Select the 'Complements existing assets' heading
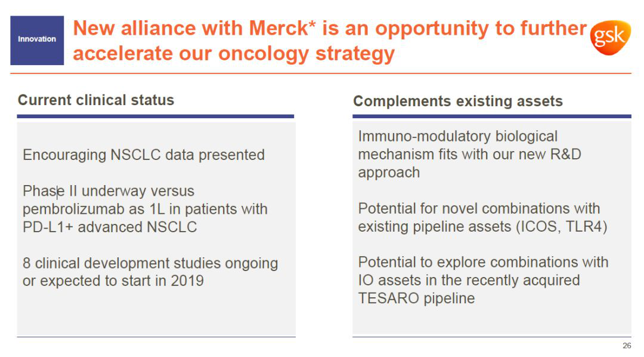This screenshot has height=357, width=644. (458, 101)
